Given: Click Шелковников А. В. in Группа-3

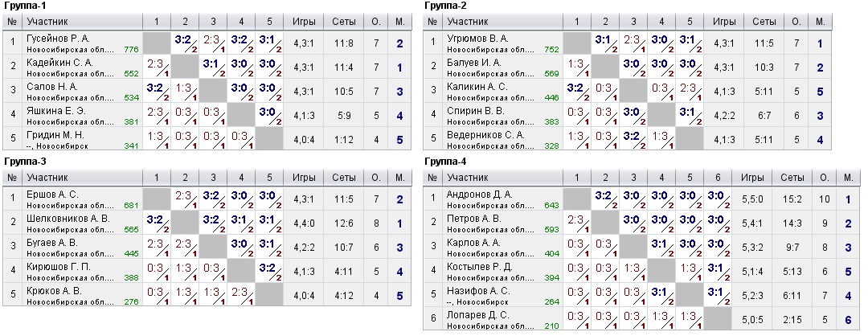Looking at the screenshot, I should point(68,218).
